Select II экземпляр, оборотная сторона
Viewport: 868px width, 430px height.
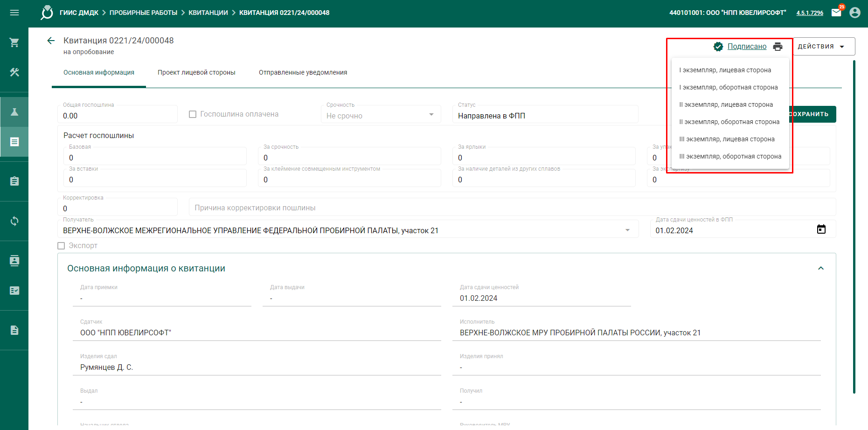point(730,122)
